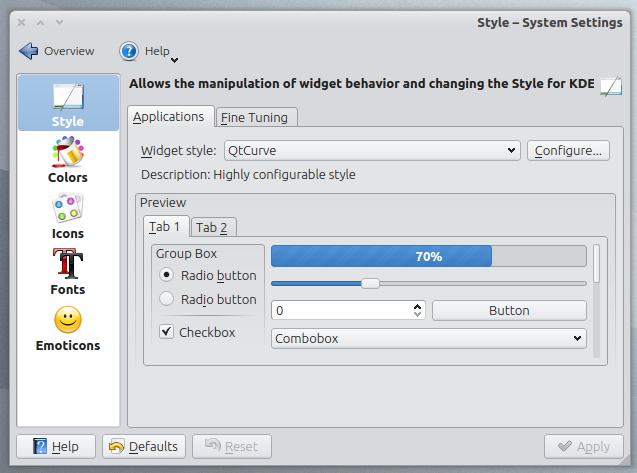
Task: Expand the Combobox in the preview
Action: pos(429,338)
